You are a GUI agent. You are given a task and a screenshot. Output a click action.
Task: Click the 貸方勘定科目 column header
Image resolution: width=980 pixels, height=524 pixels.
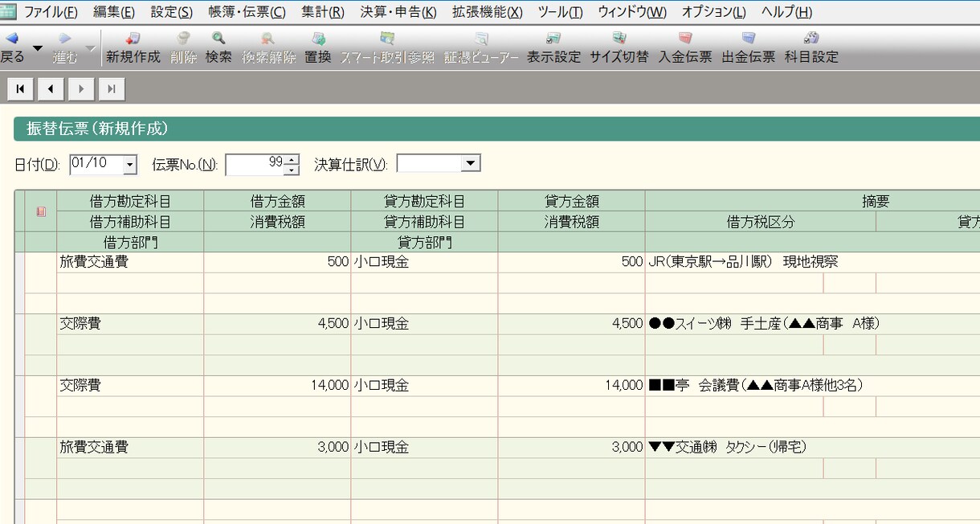click(424, 201)
